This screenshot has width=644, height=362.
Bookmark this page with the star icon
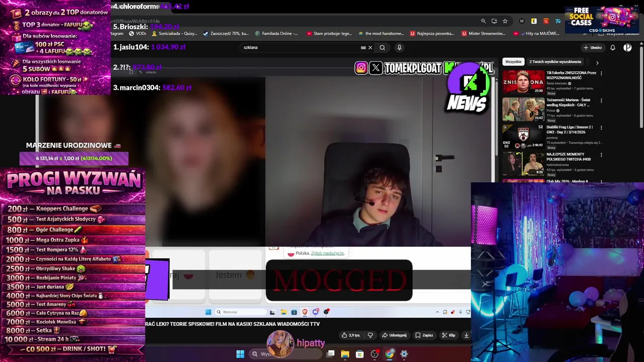[505, 21]
